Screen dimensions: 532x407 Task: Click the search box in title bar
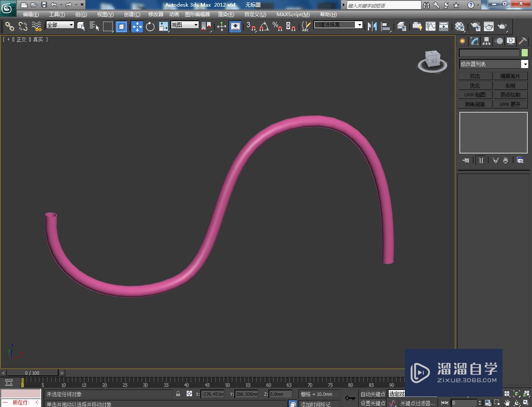(x=384, y=5)
